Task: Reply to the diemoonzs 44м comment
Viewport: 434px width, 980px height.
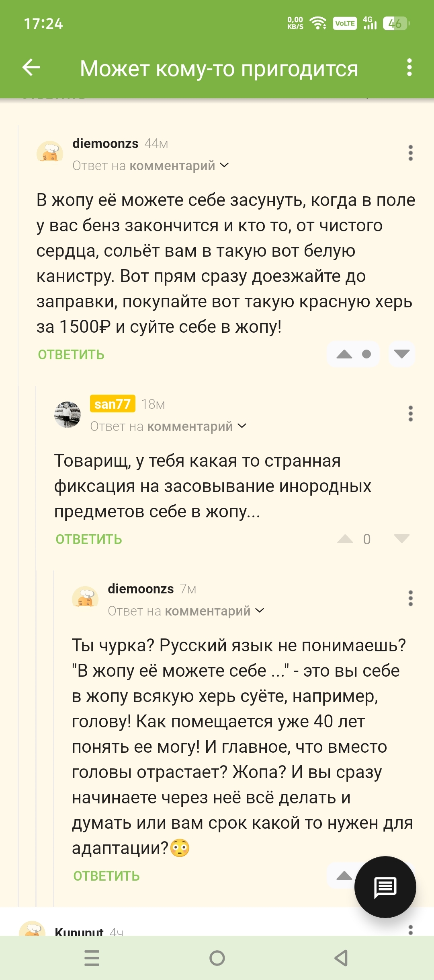Action: pos(71,355)
